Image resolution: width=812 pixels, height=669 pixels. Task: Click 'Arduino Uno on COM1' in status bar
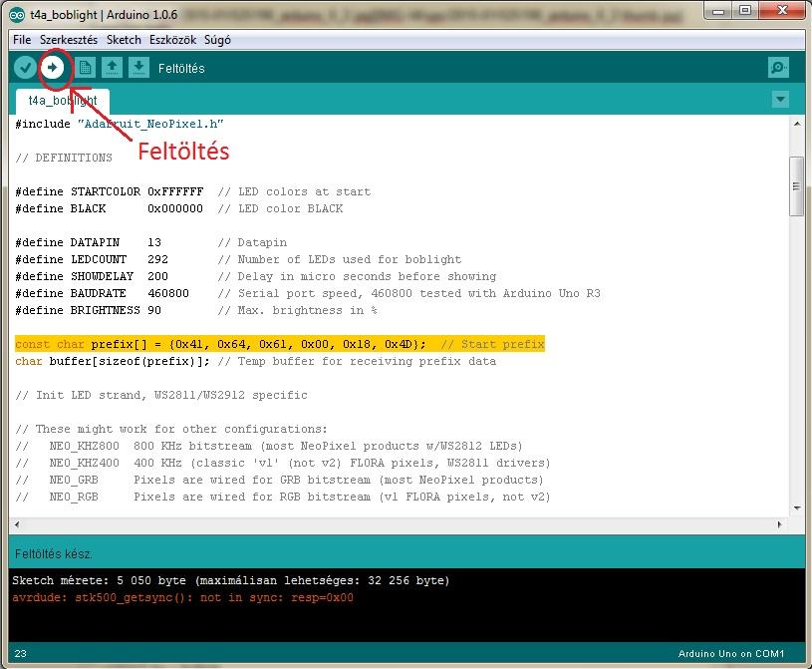731,653
